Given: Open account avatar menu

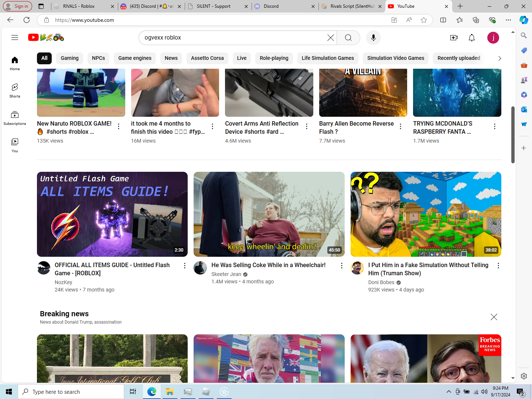Looking at the screenshot, I should (493, 38).
